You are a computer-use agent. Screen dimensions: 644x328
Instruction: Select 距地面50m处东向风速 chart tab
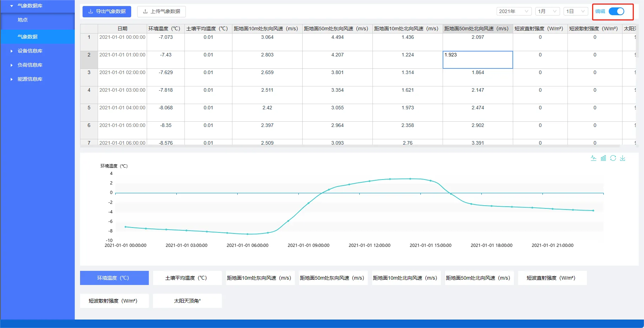[333, 278]
